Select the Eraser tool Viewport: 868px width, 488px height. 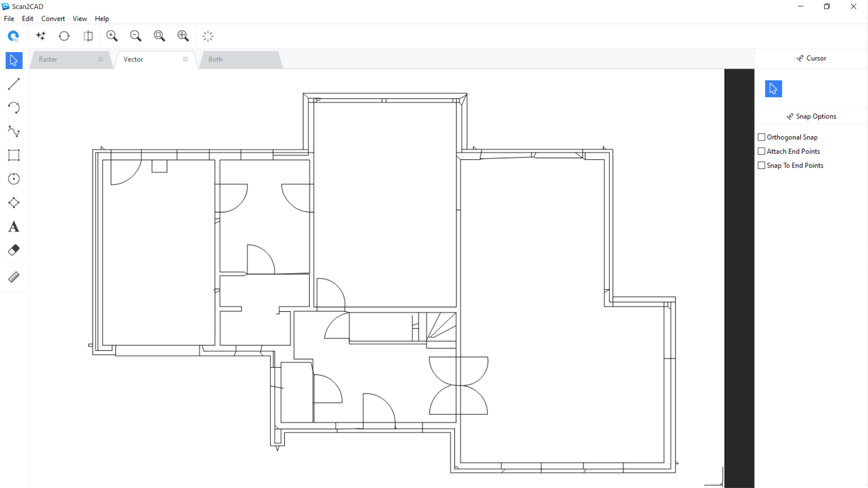tap(14, 250)
